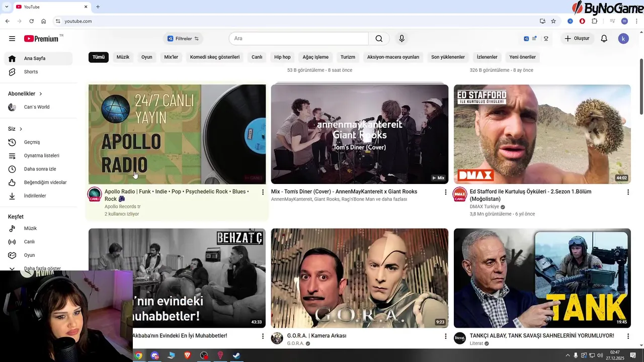Open Beğendiğim videolar list

(x=38, y=183)
